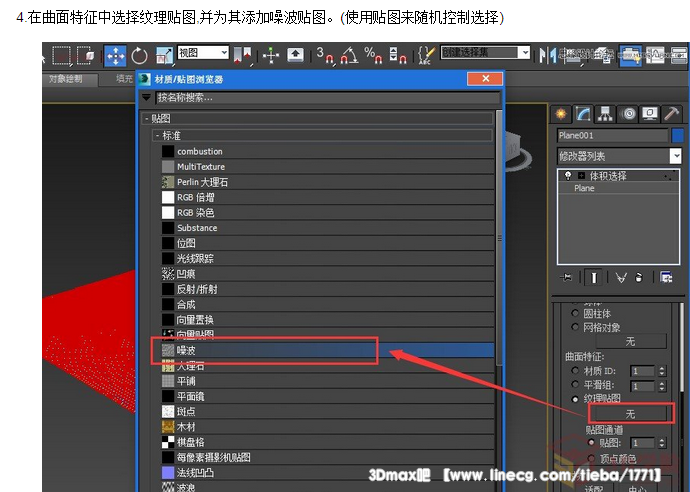Screen dimensions: 690x492
Task: Select the RGB 染色 map
Action: click(x=327, y=213)
